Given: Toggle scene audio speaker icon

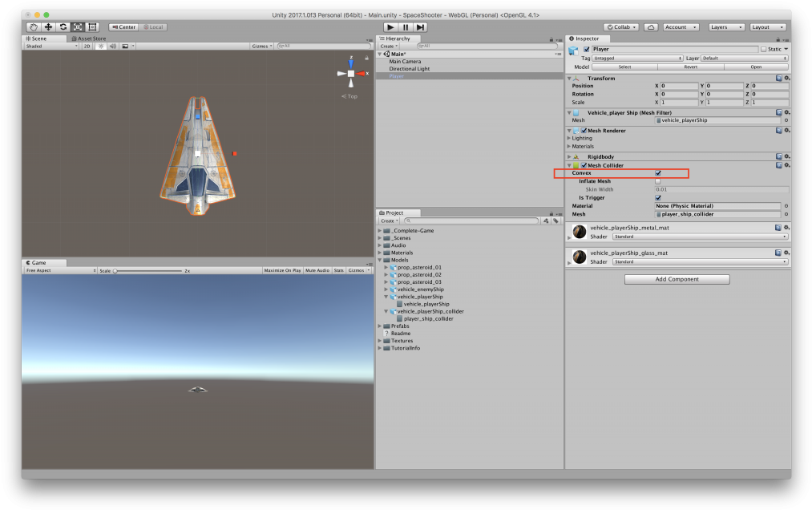Looking at the screenshot, I should tap(112, 46).
